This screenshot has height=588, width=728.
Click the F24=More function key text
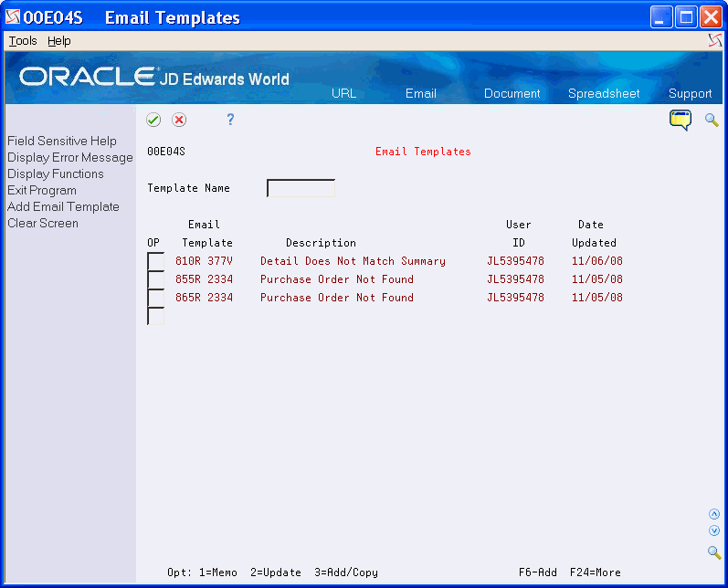596,572
